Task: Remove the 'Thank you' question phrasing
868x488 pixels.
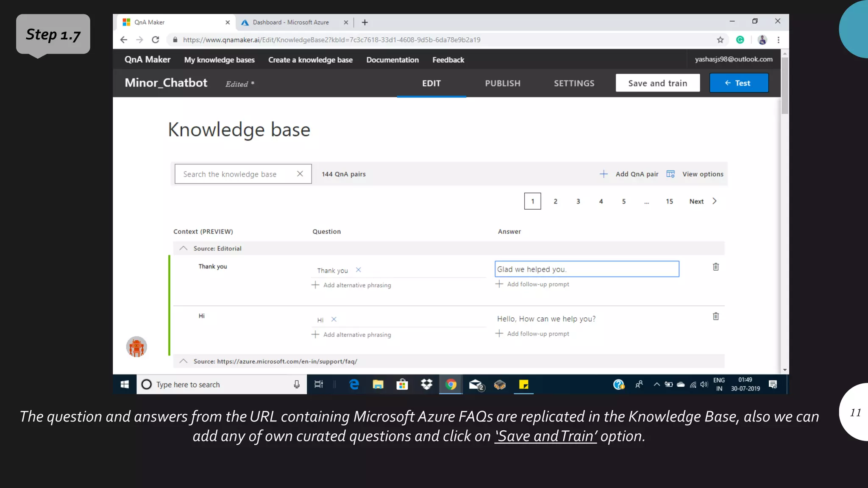Action: tap(358, 270)
